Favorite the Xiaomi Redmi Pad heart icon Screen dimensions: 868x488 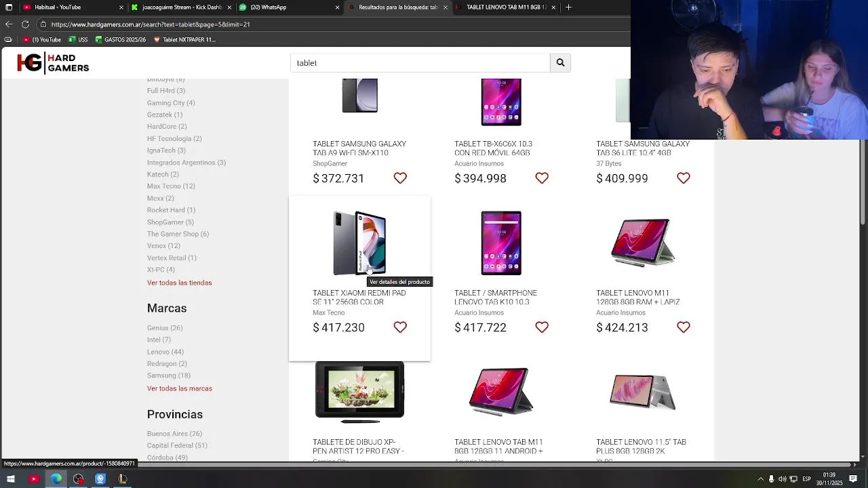(400, 327)
